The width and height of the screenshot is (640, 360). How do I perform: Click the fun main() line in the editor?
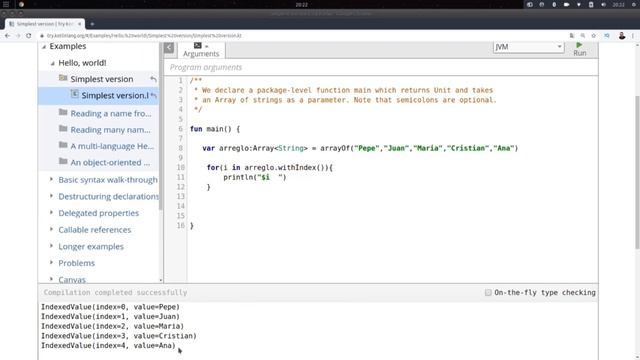(x=215, y=129)
